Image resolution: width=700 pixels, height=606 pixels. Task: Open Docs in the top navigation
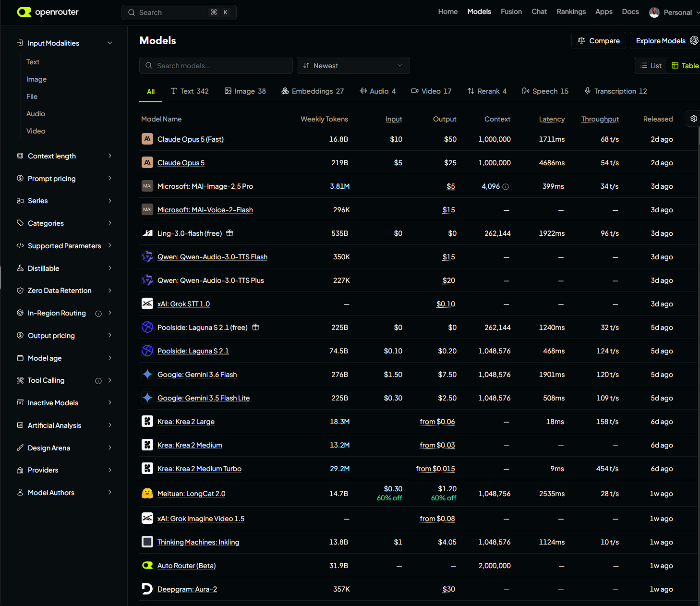[630, 12]
